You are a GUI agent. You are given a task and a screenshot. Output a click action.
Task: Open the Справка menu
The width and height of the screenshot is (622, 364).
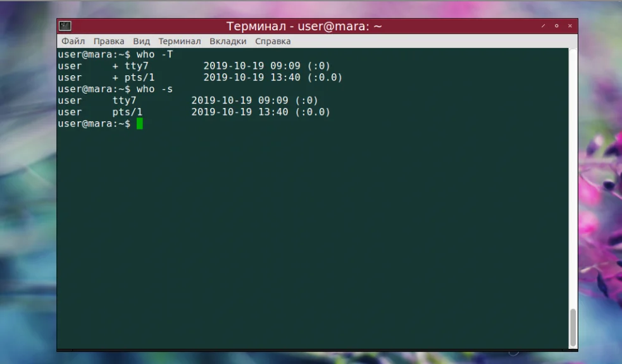(273, 41)
